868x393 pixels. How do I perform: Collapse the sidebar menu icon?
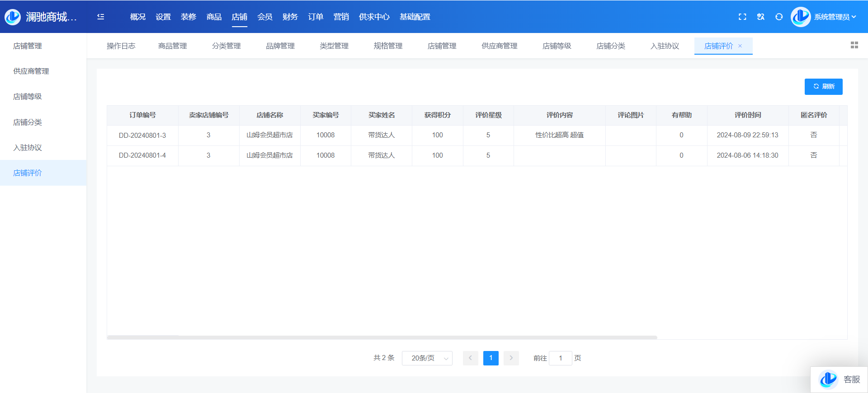(x=101, y=17)
